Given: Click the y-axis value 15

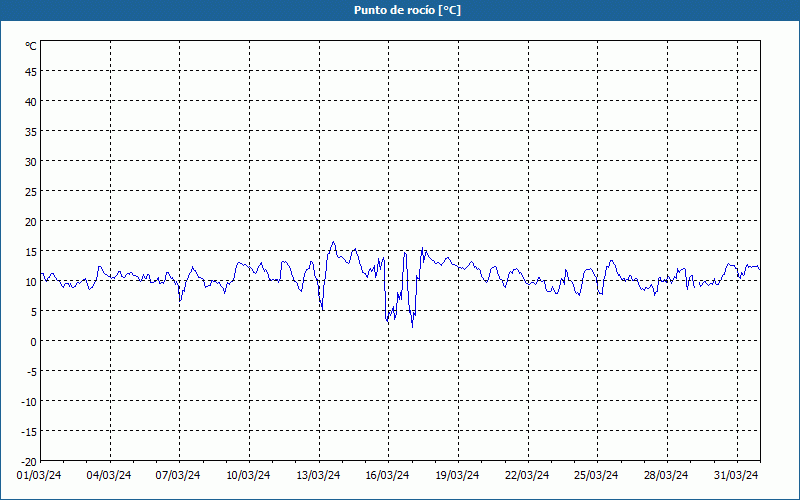Looking at the screenshot, I should click(x=31, y=252).
